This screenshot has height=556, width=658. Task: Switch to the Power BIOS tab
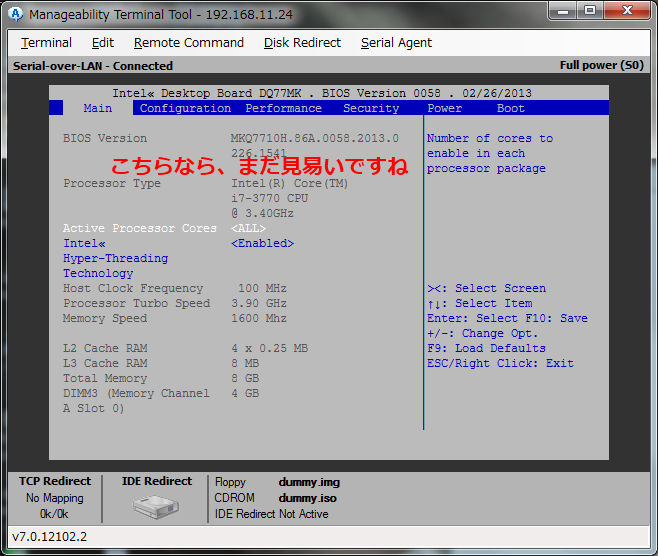click(x=444, y=108)
